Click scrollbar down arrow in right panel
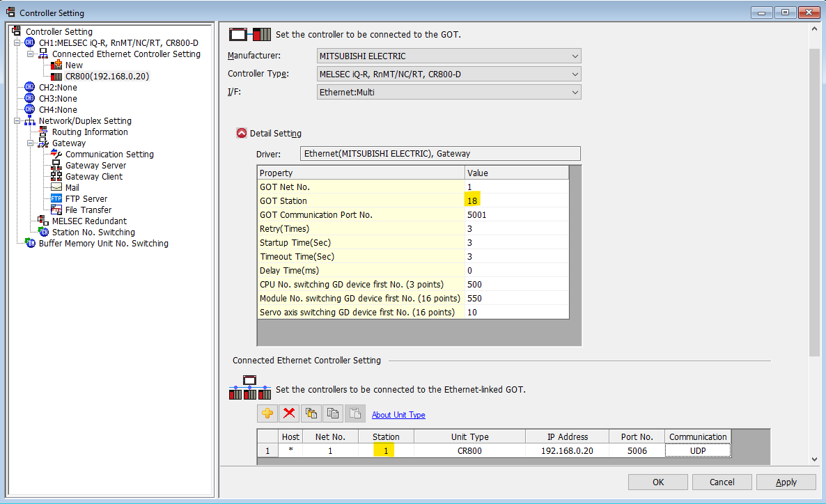Image resolution: width=826 pixels, height=504 pixels. 814,459
